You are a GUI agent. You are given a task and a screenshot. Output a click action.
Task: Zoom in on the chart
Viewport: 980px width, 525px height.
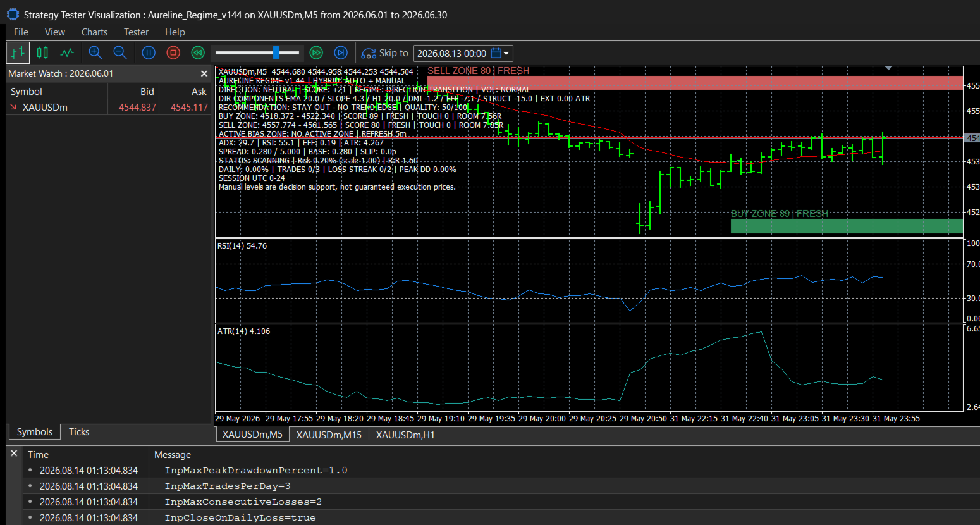pyautogui.click(x=95, y=52)
